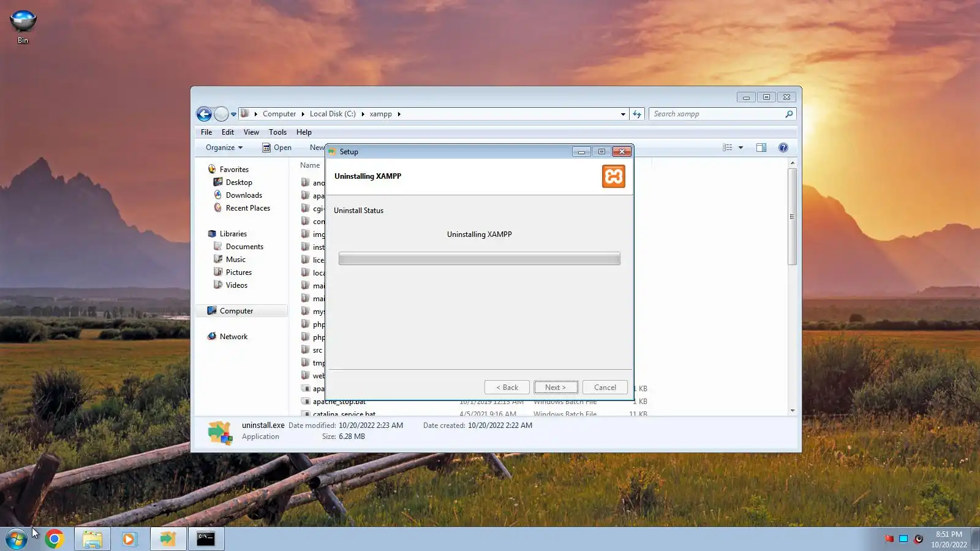Image resolution: width=980 pixels, height=551 pixels.
Task: Click the uninstall.exe file name in details pane
Action: (x=263, y=425)
